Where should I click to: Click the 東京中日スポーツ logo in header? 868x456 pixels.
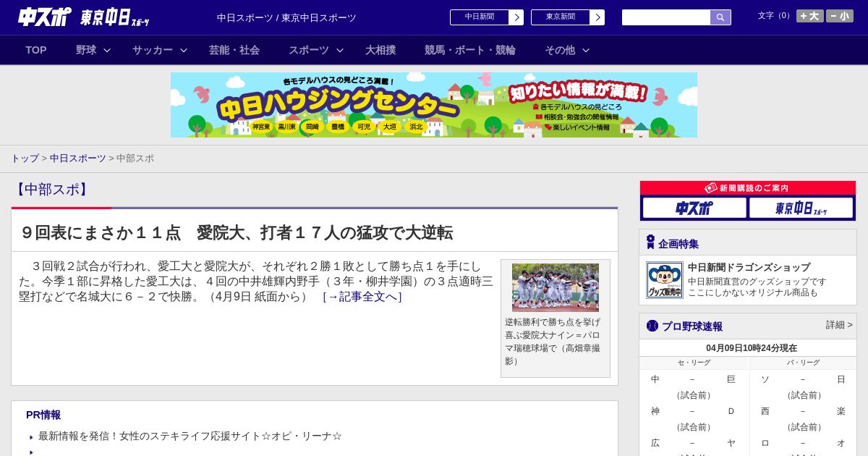114,17
